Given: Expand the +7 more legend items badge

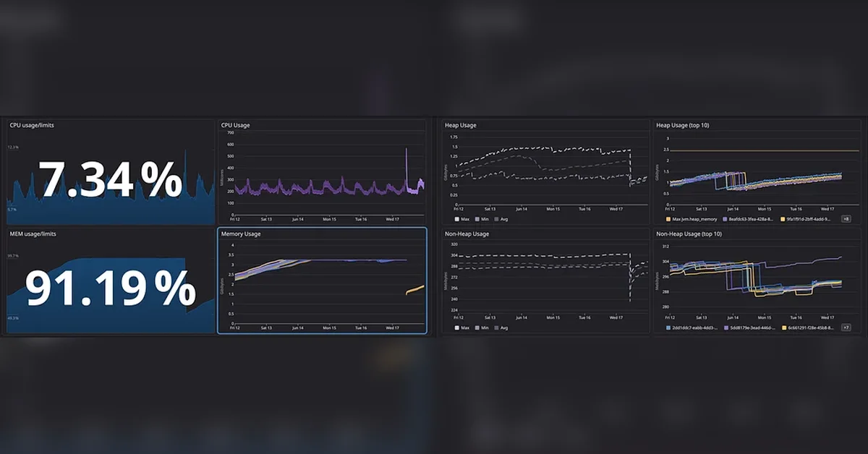Looking at the screenshot, I should pos(846,327).
